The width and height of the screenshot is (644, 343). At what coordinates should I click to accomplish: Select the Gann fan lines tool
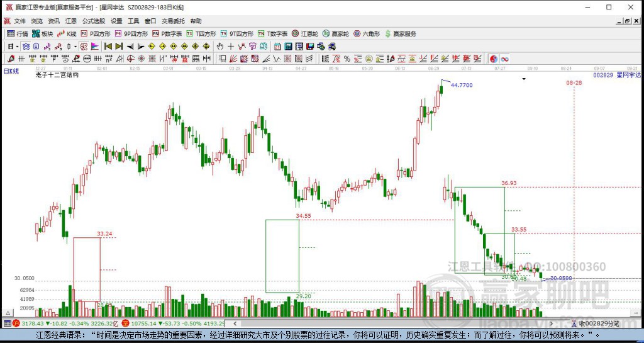233,59
